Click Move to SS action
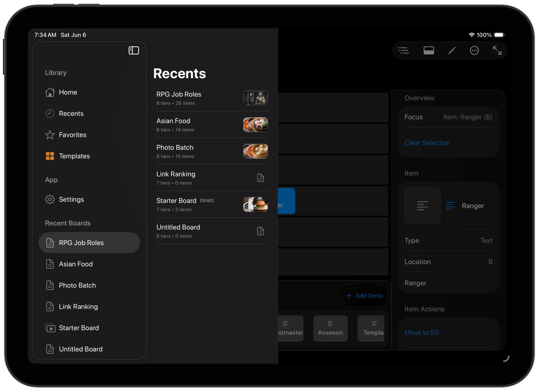Screen dimensions: 539x392 pyautogui.click(x=422, y=333)
